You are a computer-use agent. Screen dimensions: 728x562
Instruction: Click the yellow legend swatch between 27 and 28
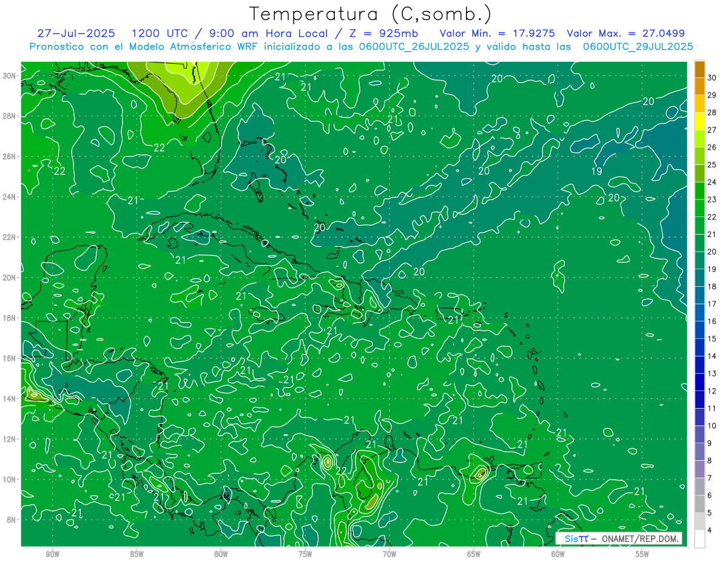pos(699,121)
